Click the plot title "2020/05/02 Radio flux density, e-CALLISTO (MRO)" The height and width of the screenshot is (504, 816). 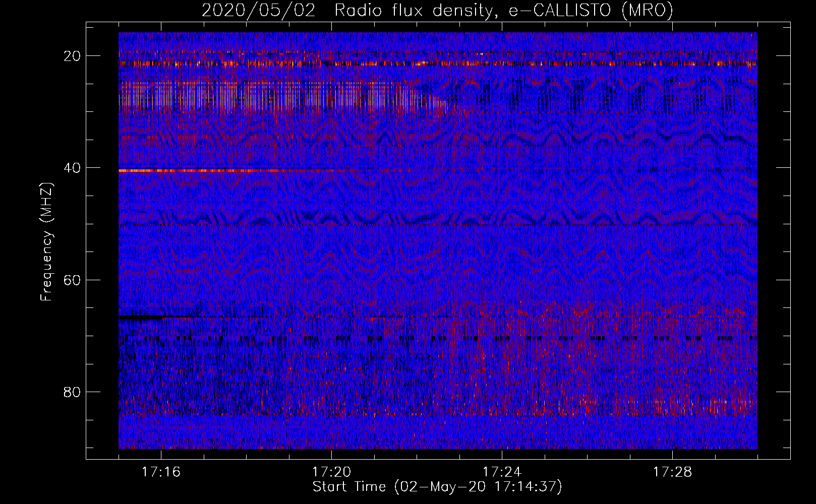pos(437,10)
